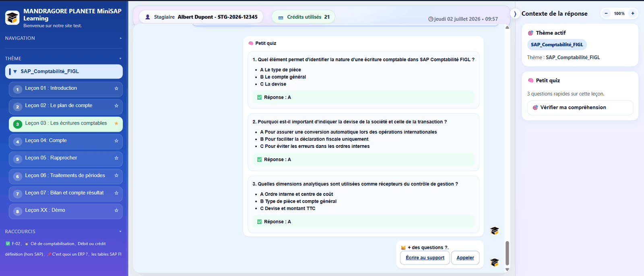Collapse the SAP_Comptabilité_FIGL theme triangle
Viewport: 644px width, 276px height.
(x=15, y=71)
